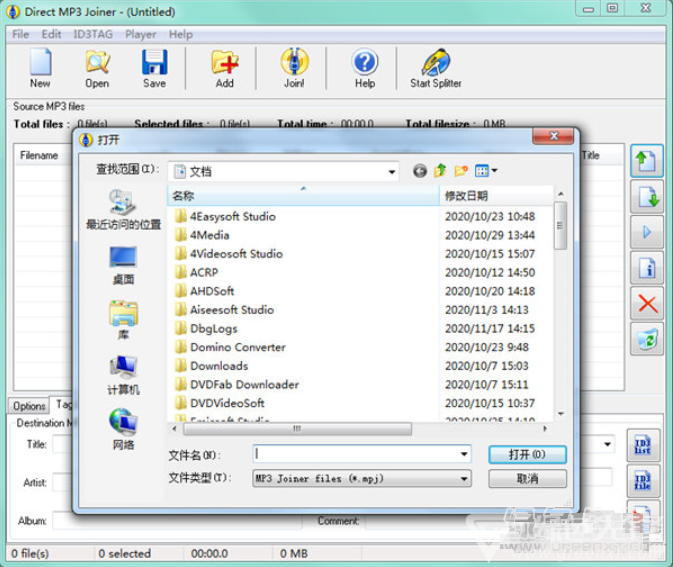Screen dimensions: 673x567
Task: Select 最近访问的位置 in places bar
Action: point(124,209)
